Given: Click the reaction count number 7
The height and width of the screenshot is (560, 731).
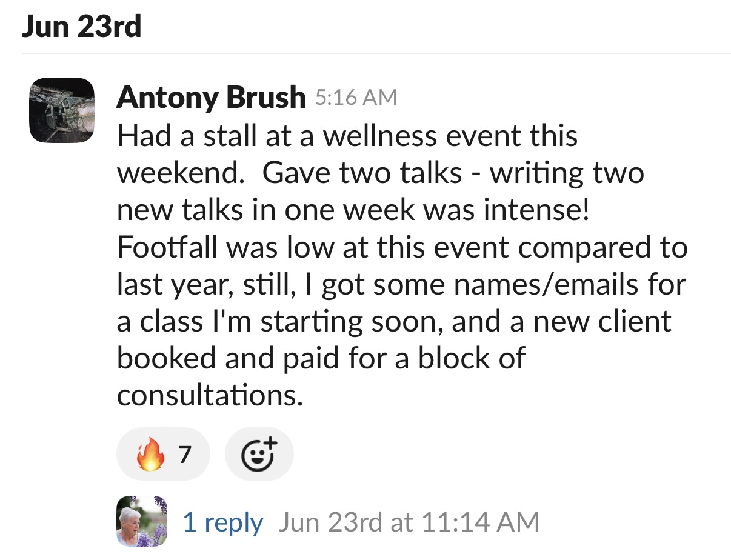Looking at the screenshot, I should [x=185, y=455].
